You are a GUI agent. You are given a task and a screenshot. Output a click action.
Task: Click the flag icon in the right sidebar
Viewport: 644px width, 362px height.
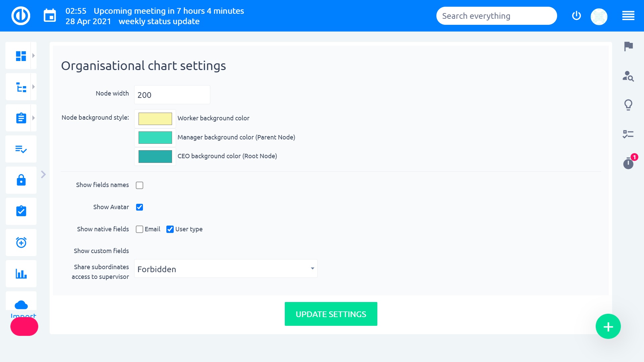[x=628, y=46]
